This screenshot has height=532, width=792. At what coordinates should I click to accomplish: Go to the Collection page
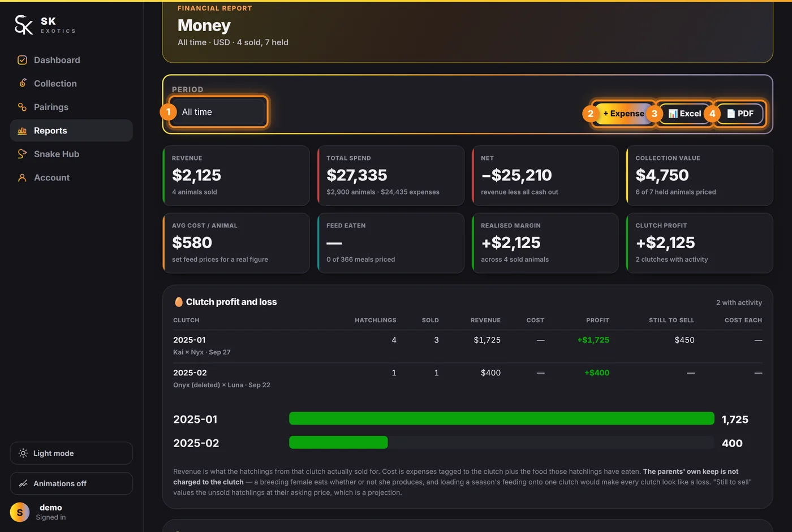71,83
